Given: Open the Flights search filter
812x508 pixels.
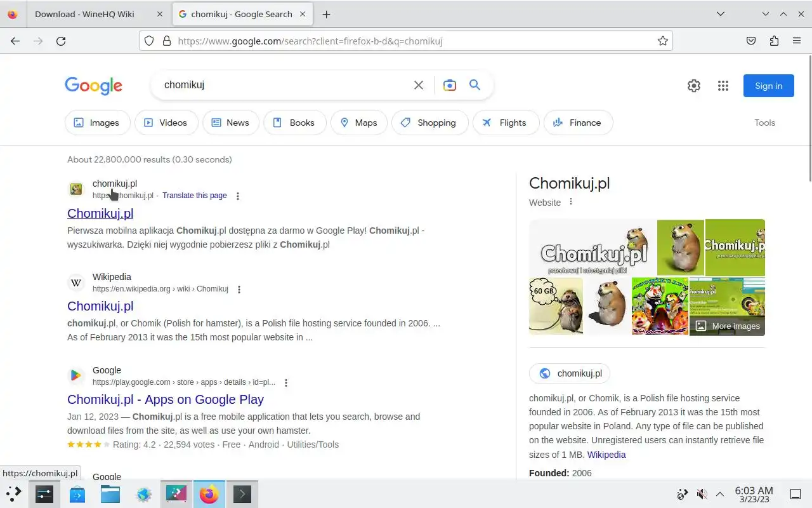Looking at the screenshot, I should pos(506,123).
